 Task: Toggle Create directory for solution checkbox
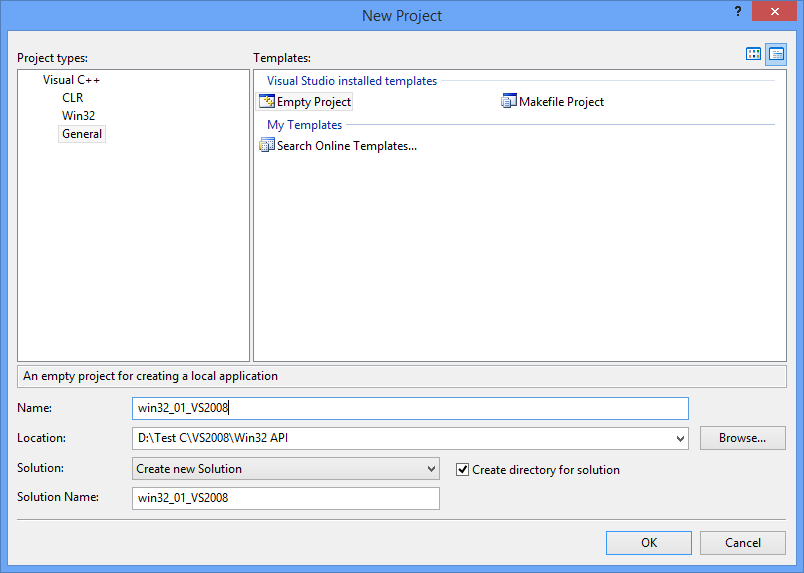(x=463, y=469)
